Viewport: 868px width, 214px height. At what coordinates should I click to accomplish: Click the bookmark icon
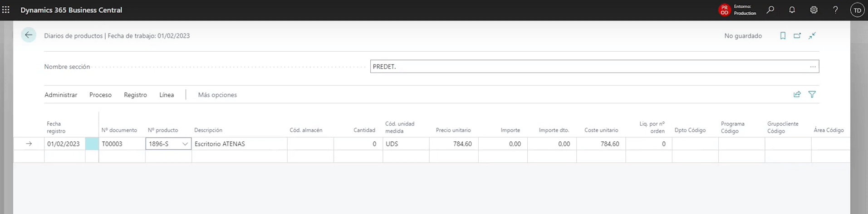click(x=783, y=35)
